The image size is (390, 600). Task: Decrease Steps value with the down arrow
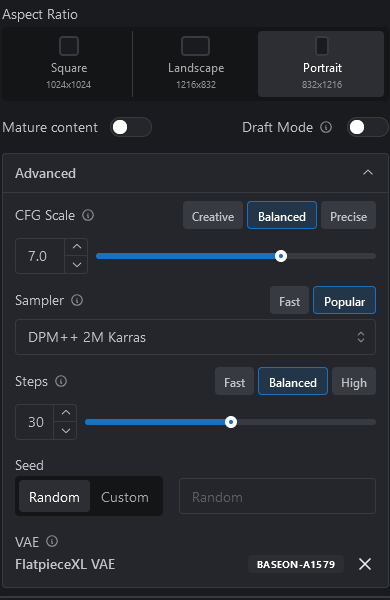[x=66, y=430]
